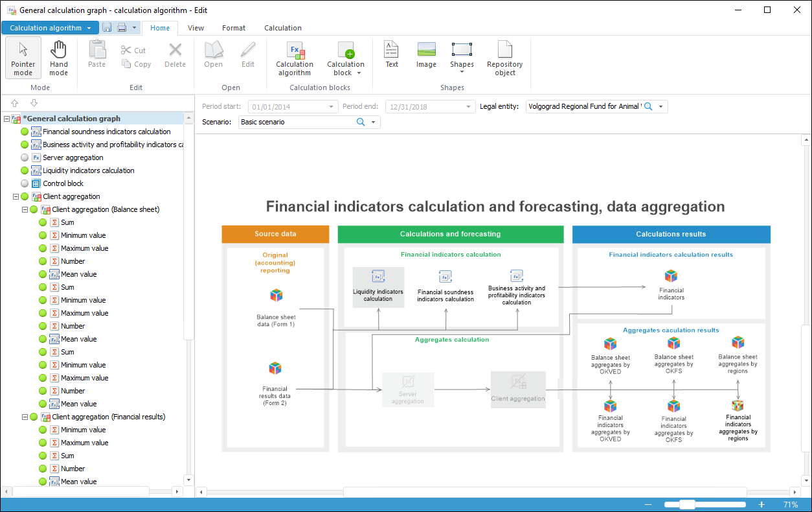Viewport: 812px width, 512px height.
Task: Click search icon in Scenario field
Action: point(361,122)
